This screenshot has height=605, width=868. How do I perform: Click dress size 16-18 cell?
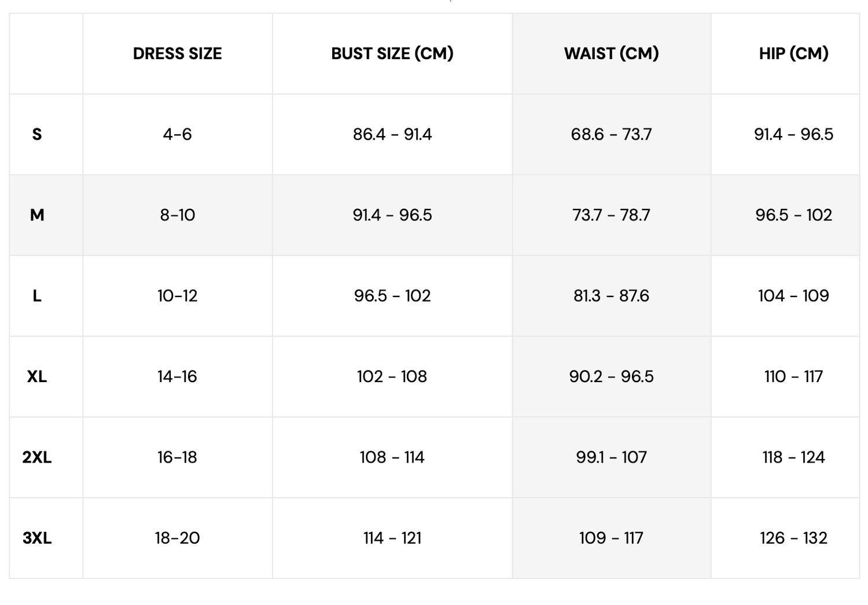(177, 457)
